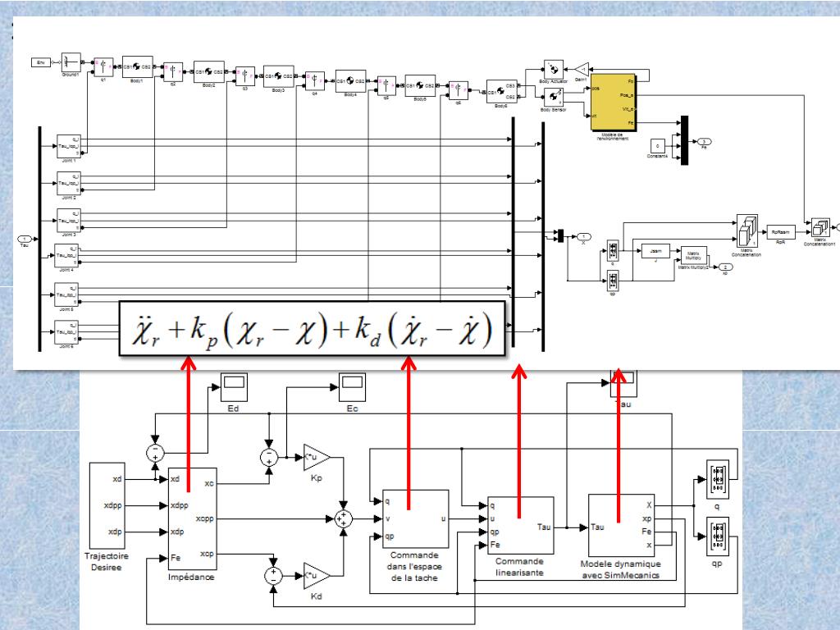Click the q block beside Jssm
The width and height of the screenshot is (840, 630).
(x=613, y=250)
